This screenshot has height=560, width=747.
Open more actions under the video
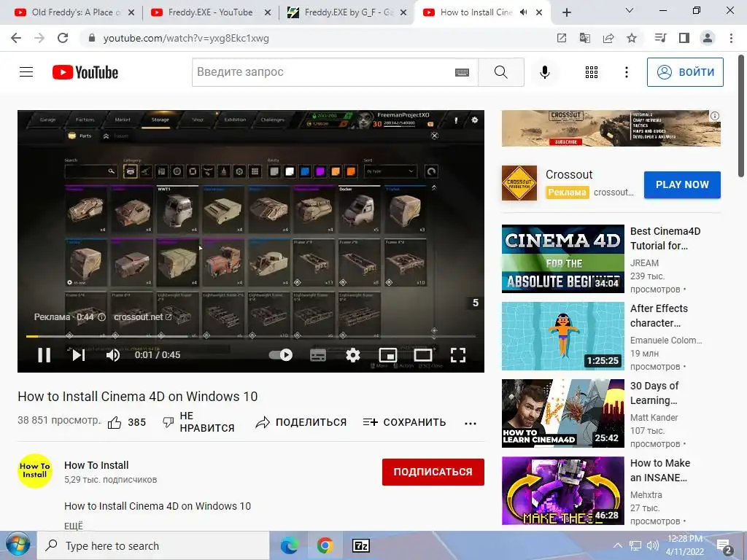click(471, 424)
